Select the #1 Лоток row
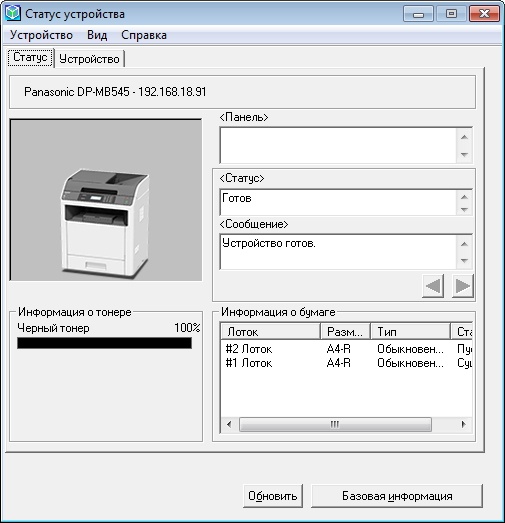The width and height of the screenshot is (505, 523). [x=347, y=363]
